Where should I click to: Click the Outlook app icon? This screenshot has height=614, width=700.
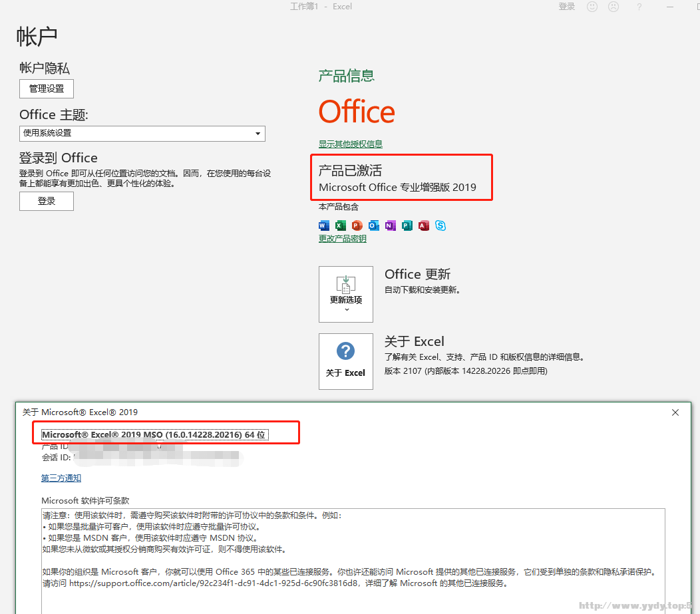click(x=374, y=226)
